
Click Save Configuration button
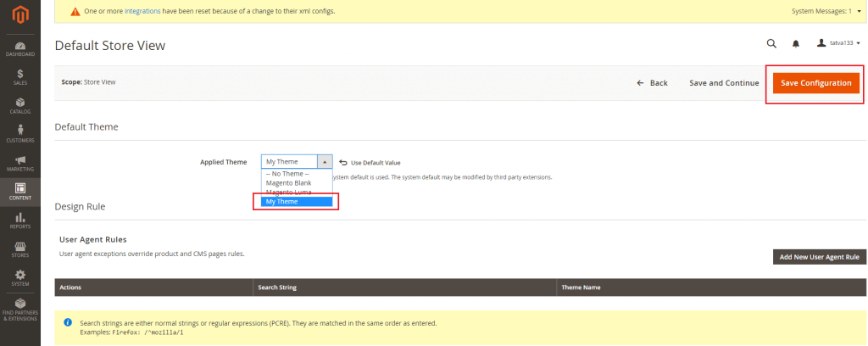tap(816, 83)
